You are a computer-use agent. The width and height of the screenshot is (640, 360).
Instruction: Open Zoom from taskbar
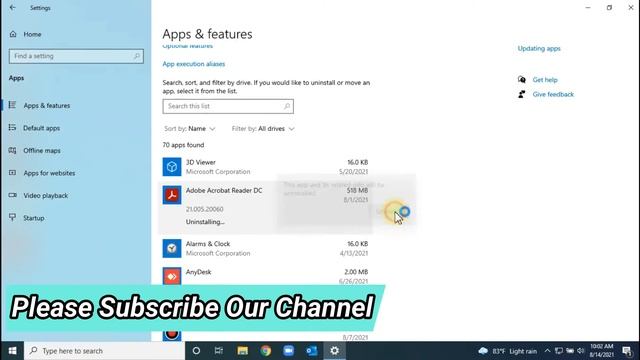click(289, 351)
